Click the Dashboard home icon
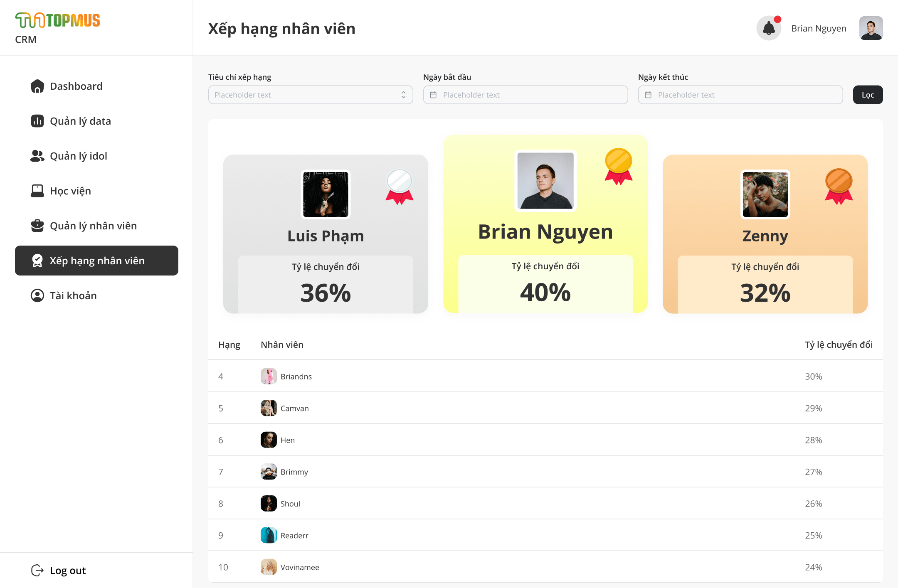This screenshot has width=898, height=588. (x=37, y=86)
